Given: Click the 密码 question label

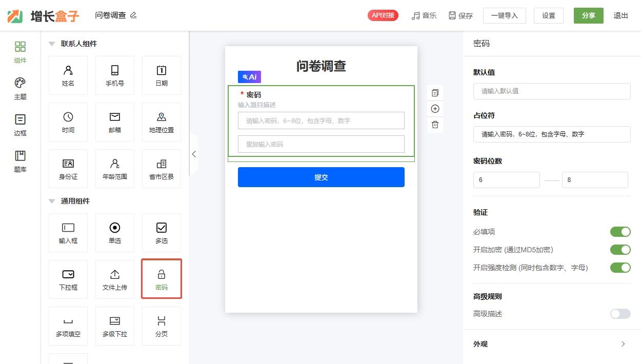Looking at the screenshot, I should tap(253, 95).
